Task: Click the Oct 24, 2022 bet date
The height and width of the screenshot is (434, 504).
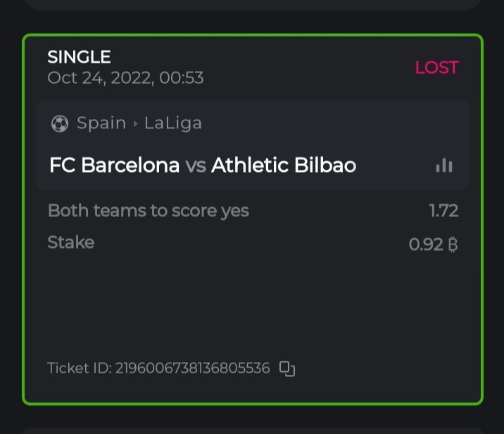Action: pos(125,77)
